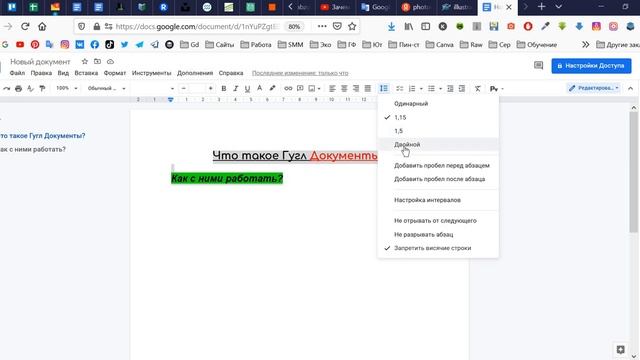Click the font size input field
The image size is (640, 360).
197,89
